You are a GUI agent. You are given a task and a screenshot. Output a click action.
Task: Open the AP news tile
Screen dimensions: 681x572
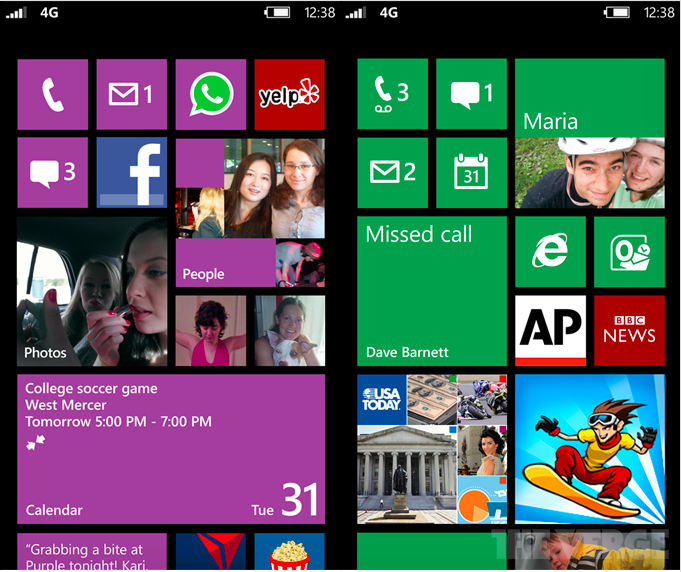click(x=550, y=330)
